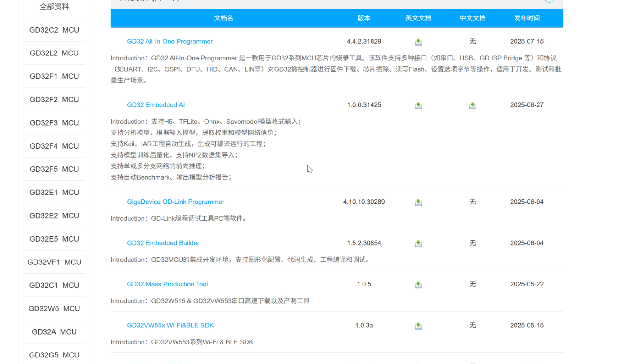Viewport: 627px width, 364px height.
Task: Click release date 2025-05-15
Action: (527, 326)
